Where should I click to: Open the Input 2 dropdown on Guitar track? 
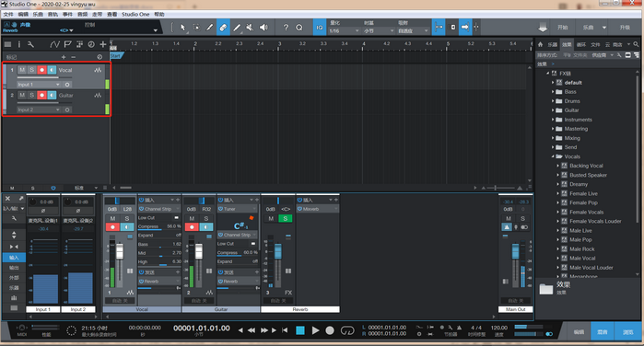(39, 110)
